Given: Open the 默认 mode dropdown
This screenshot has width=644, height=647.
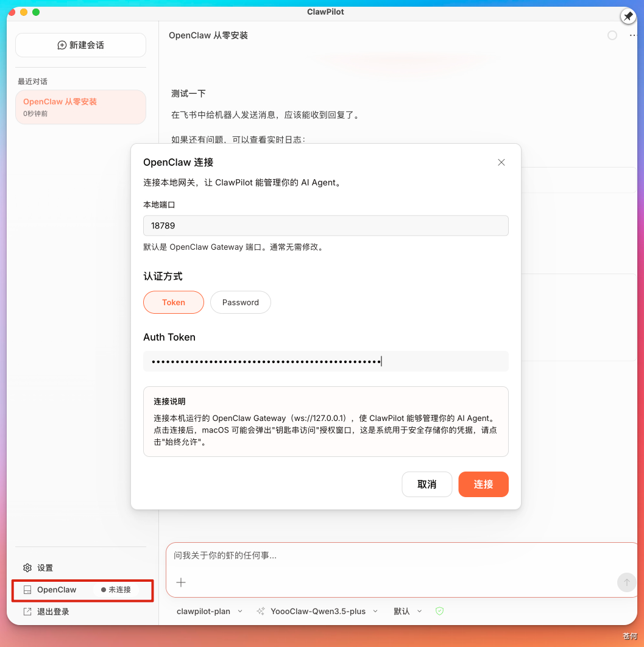Looking at the screenshot, I should point(407,611).
